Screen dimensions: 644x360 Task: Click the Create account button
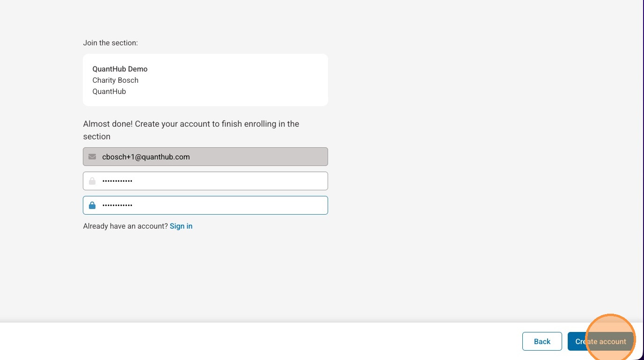coord(600,341)
